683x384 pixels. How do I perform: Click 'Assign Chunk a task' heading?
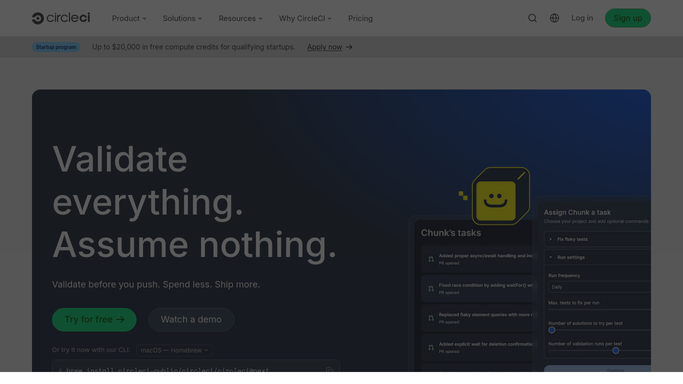point(577,212)
